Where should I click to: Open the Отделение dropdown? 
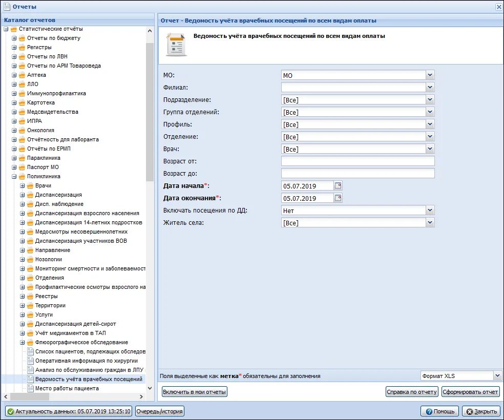[x=430, y=136]
